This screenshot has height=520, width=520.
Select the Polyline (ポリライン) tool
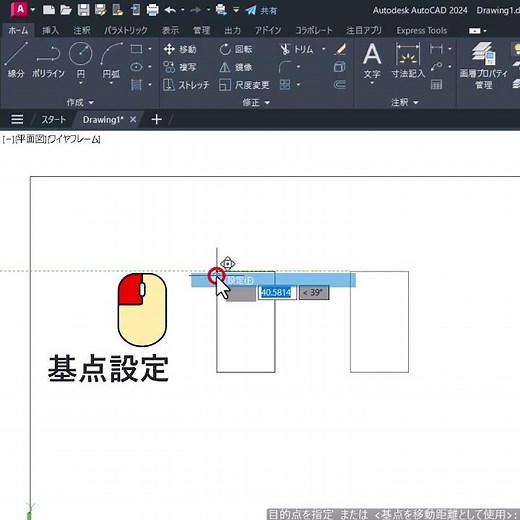(x=48, y=60)
